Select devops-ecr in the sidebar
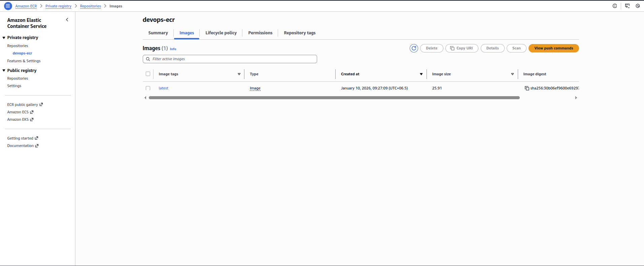This screenshot has width=644, height=266. coord(22,53)
